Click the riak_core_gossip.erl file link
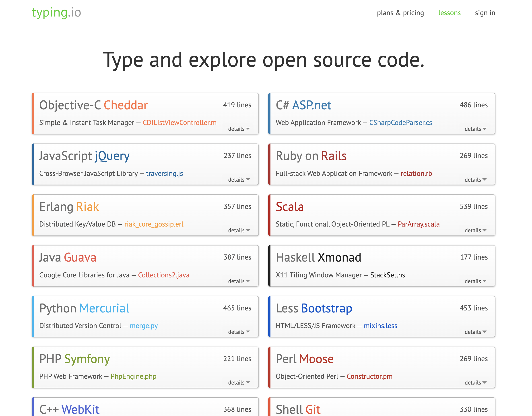This screenshot has width=532, height=416. click(x=154, y=224)
